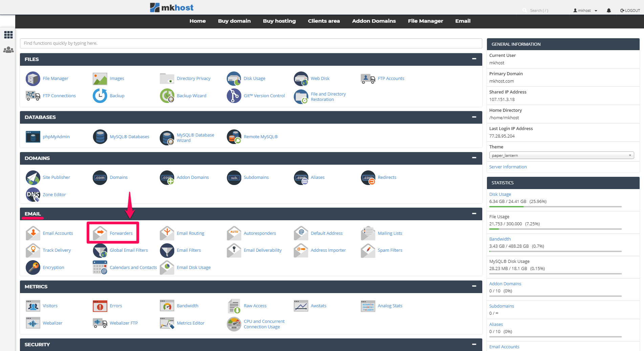Screen dimensions: 644x351
Task: Open Directory Privacy folder icon
Action: click(x=167, y=79)
